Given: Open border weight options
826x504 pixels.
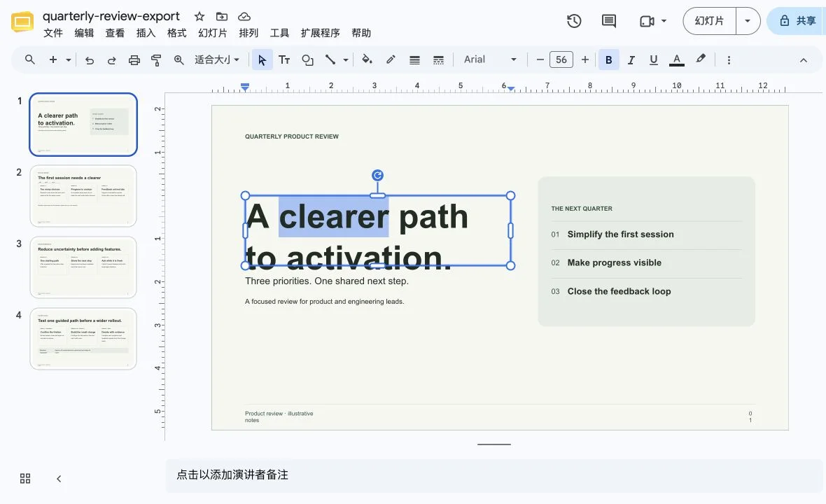Looking at the screenshot, I should (414, 60).
